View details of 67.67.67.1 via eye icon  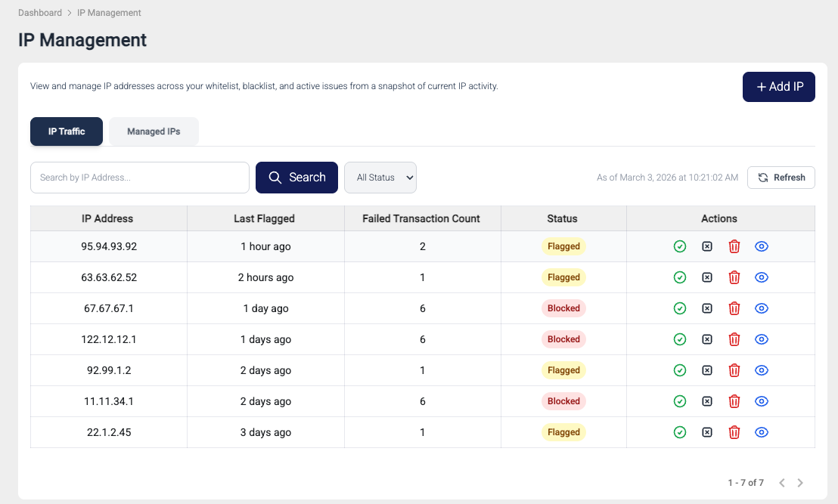(x=761, y=308)
